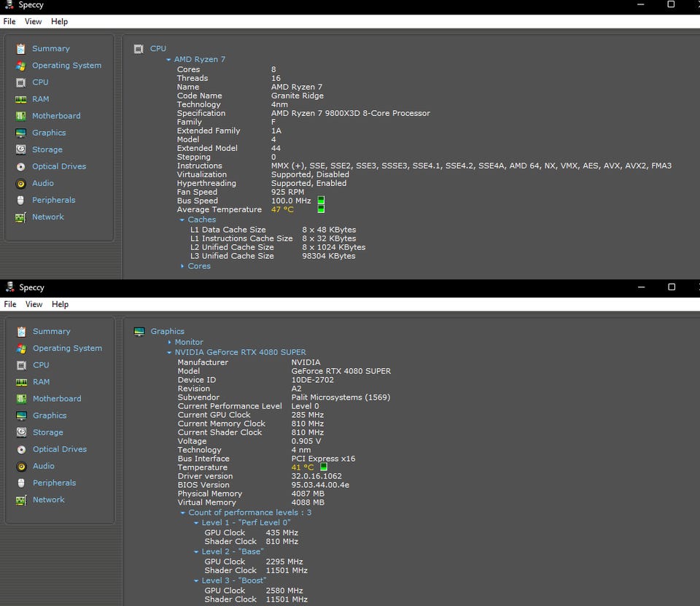Click the Operating System icon in the bottom window
700x606 pixels.
pyautogui.click(x=21, y=349)
